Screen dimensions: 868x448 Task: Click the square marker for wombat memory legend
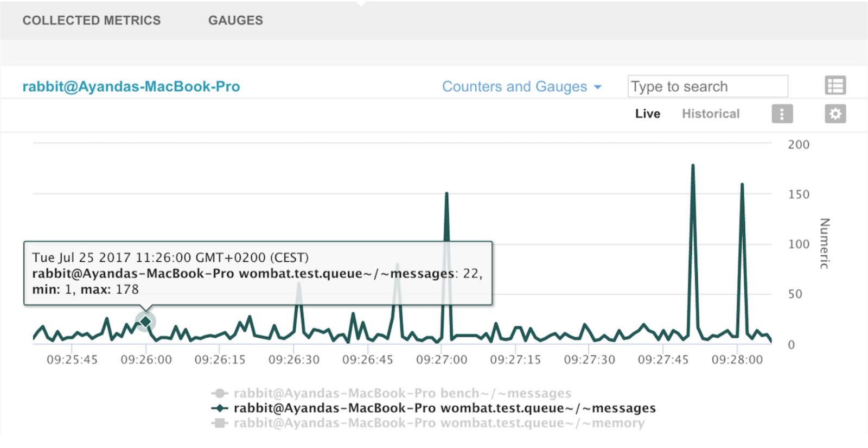tap(220, 423)
